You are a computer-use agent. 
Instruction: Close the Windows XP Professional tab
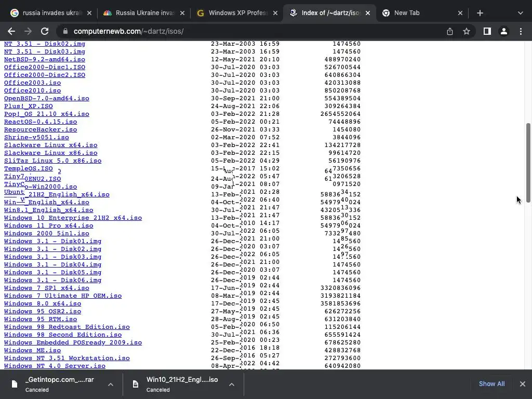pyautogui.click(x=275, y=13)
